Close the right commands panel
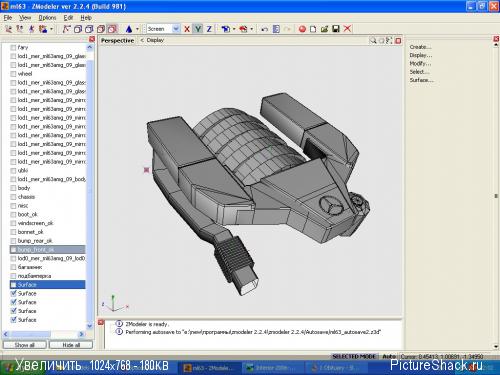Viewport: 500px width, 375px height. (496, 39)
